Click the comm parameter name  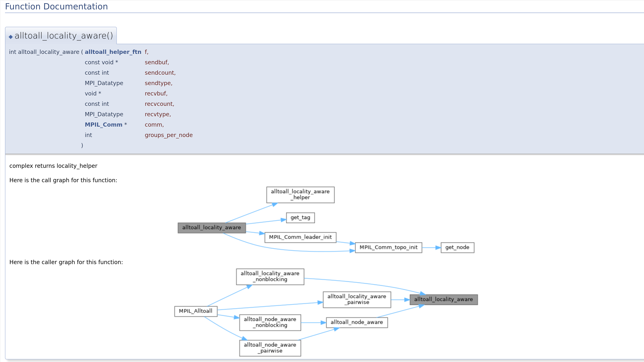click(x=154, y=125)
